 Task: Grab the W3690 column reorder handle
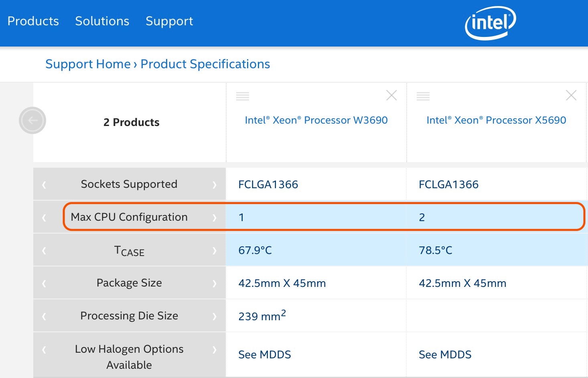tap(243, 96)
